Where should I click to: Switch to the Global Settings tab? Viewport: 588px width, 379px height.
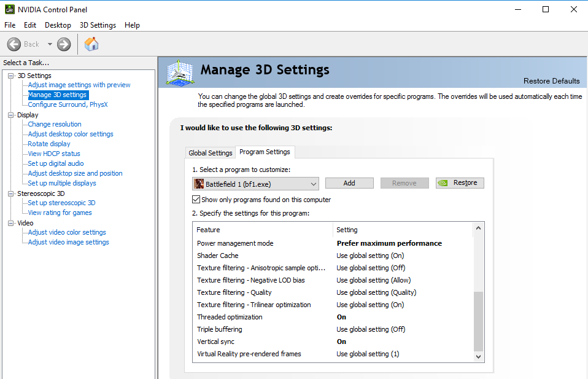click(x=211, y=153)
